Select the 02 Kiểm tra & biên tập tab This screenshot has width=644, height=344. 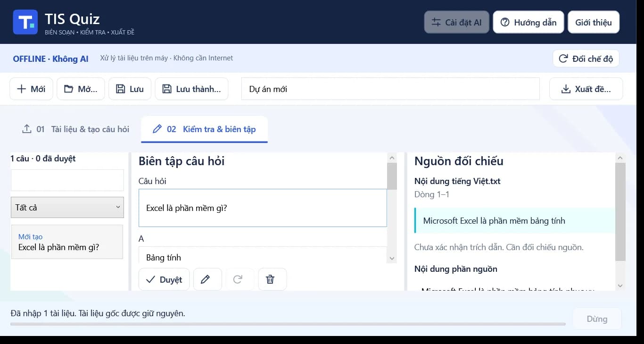click(204, 129)
